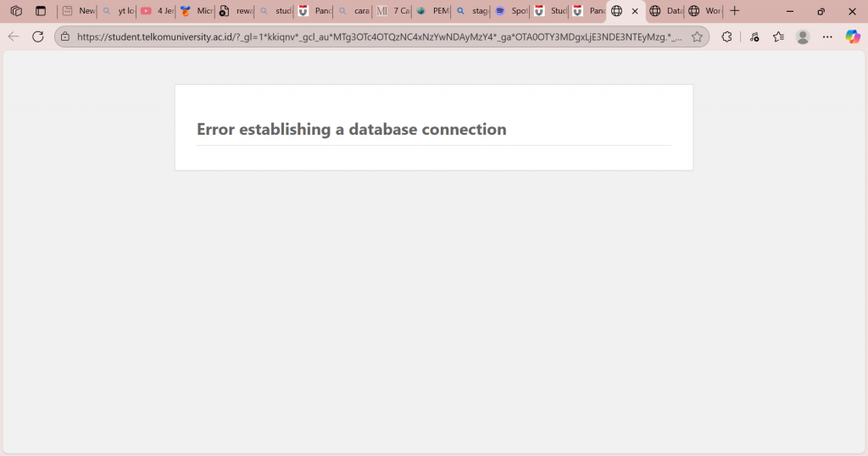
Task: Open the browser essentials icon
Action: pyautogui.click(x=754, y=37)
